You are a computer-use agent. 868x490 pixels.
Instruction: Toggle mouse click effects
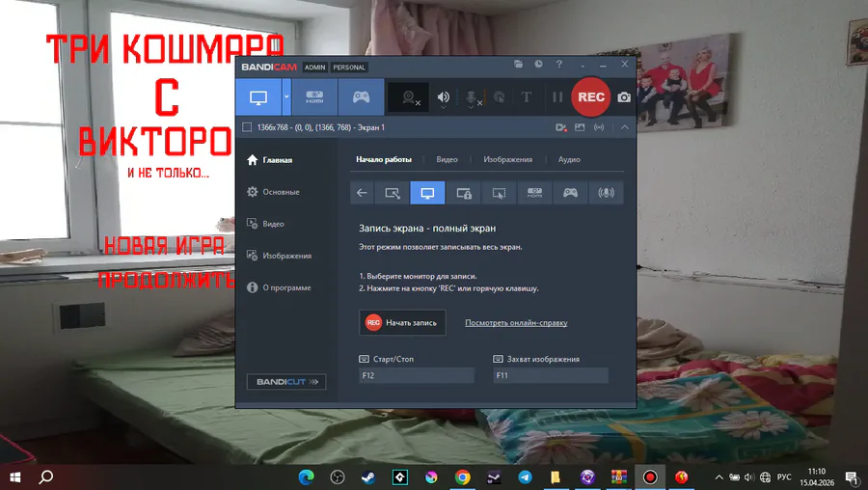click(x=499, y=97)
